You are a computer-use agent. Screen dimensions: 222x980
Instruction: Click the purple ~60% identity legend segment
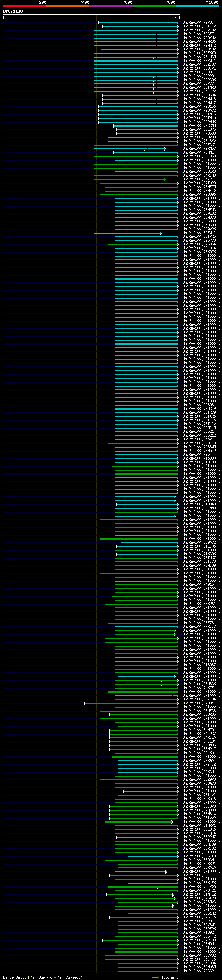coord(111,6)
